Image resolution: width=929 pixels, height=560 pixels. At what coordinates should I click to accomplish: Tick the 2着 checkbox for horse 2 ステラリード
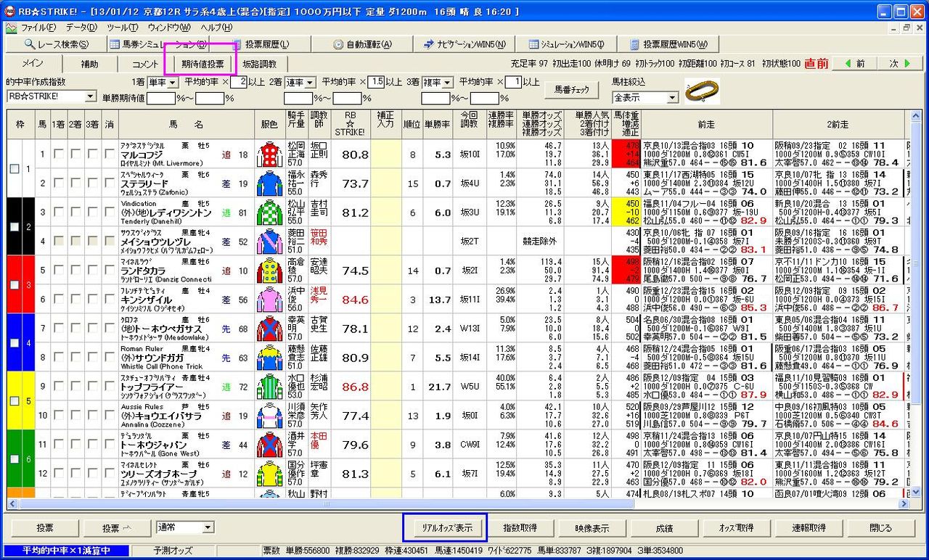point(75,183)
